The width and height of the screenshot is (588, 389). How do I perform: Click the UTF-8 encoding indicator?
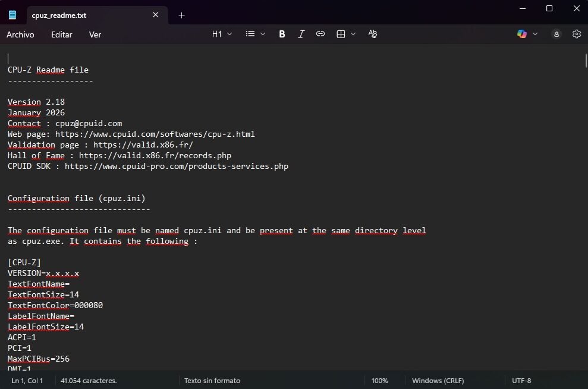pyautogui.click(x=521, y=381)
